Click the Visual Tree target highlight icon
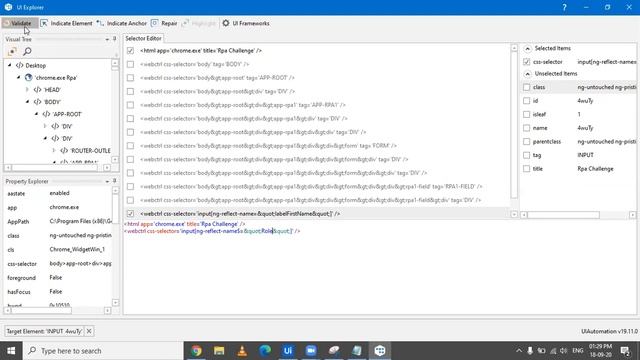 pos(12,51)
